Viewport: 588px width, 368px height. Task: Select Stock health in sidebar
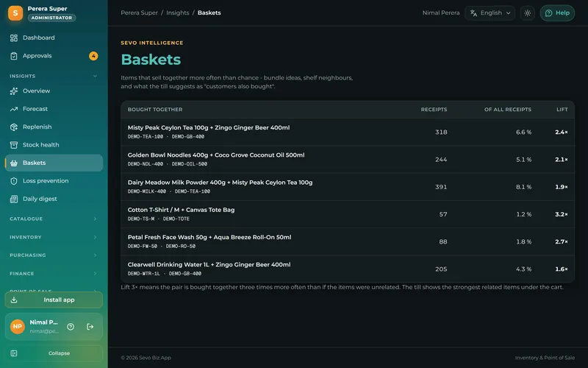click(x=54, y=145)
